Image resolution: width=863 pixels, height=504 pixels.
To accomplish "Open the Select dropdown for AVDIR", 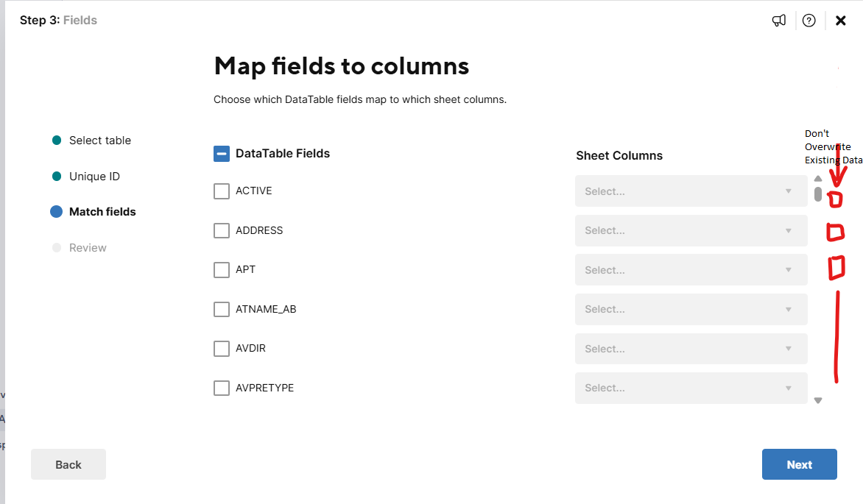I will click(x=691, y=349).
